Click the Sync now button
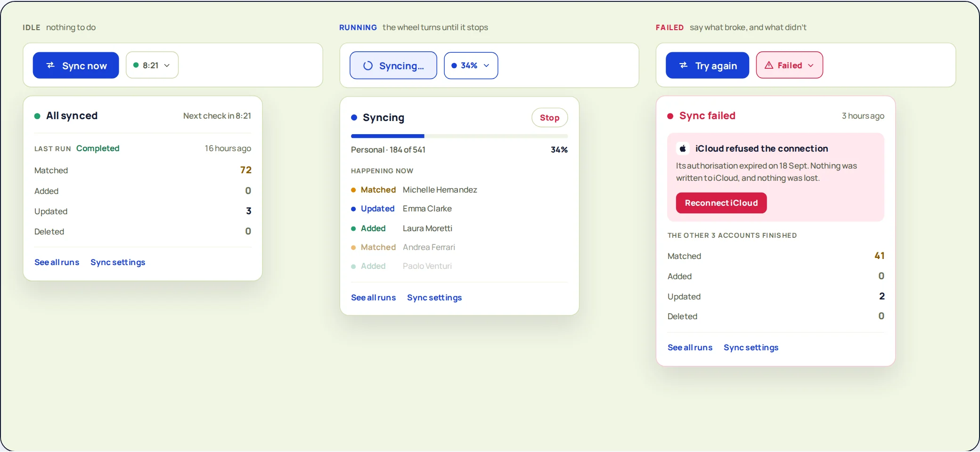 pos(76,65)
